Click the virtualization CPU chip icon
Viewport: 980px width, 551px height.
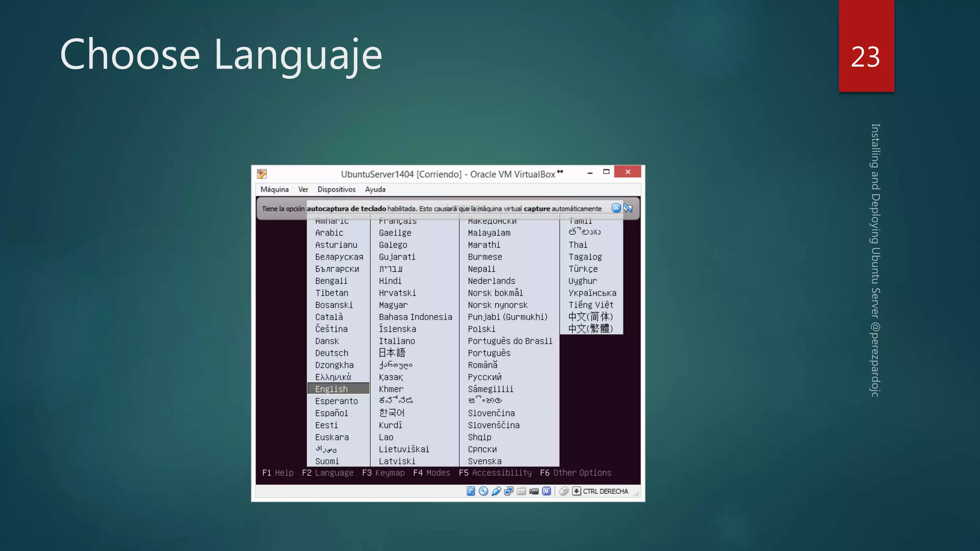click(546, 491)
